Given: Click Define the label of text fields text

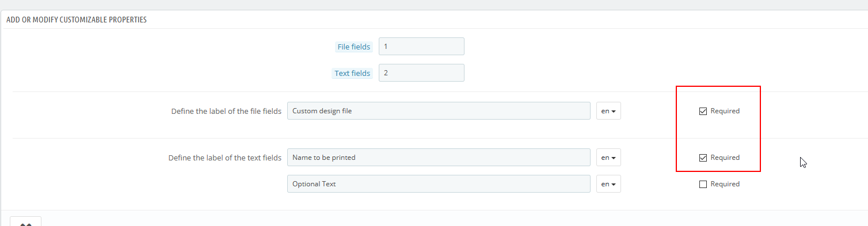Looking at the screenshot, I should point(225,158).
